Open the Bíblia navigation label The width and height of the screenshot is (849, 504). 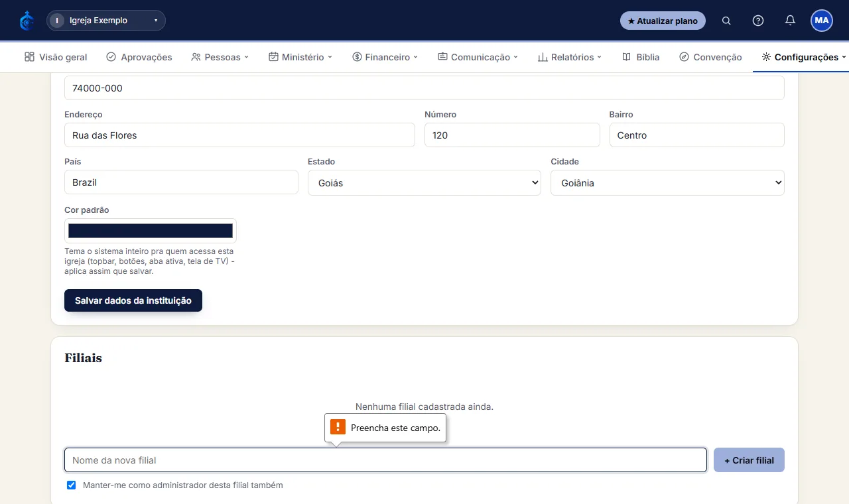tap(648, 57)
